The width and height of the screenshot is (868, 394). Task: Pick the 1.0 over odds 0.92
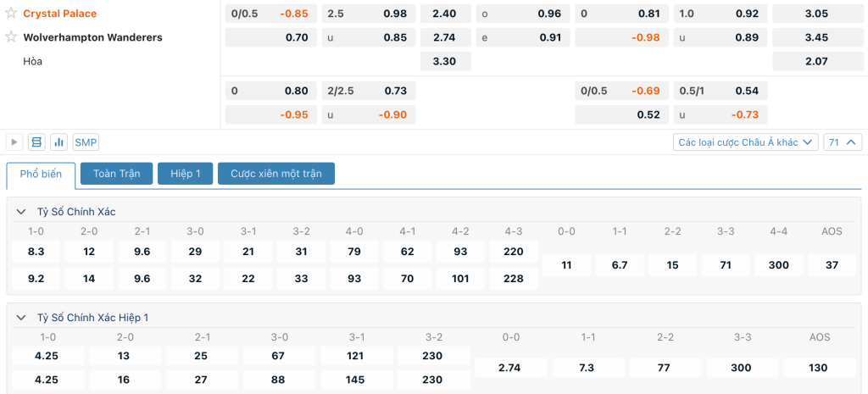pos(721,14)
